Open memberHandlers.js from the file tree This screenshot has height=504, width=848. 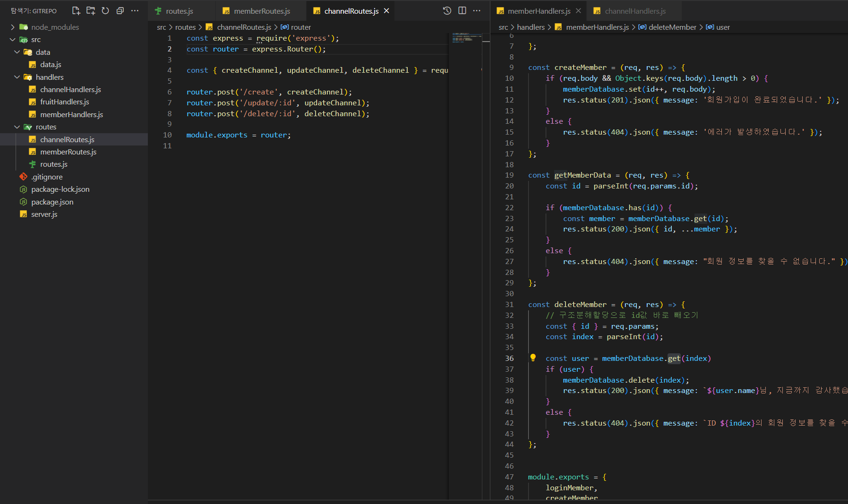(71, 114)
